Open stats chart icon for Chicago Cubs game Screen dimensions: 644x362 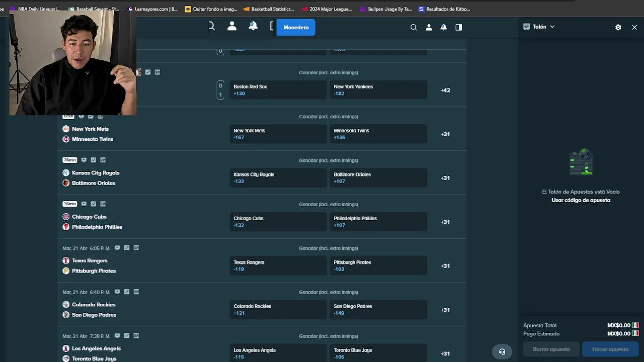click(x=93, y=204)
